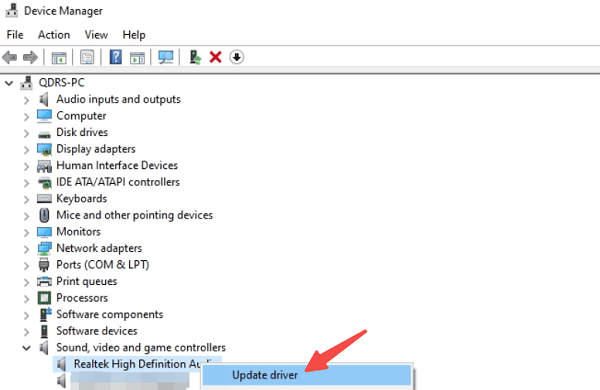Open the Help menu
The height and width of the screenshot is (390, 600).
click(x=134, y=35)
